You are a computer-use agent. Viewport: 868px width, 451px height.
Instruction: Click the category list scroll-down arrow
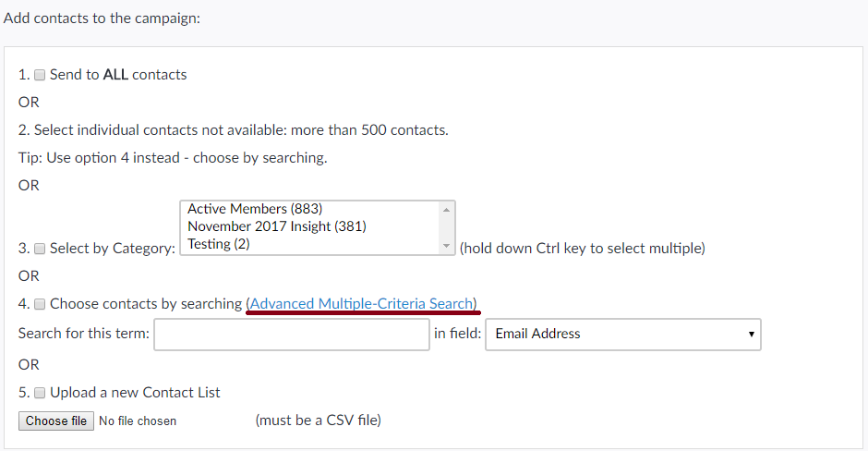point(447,247)
